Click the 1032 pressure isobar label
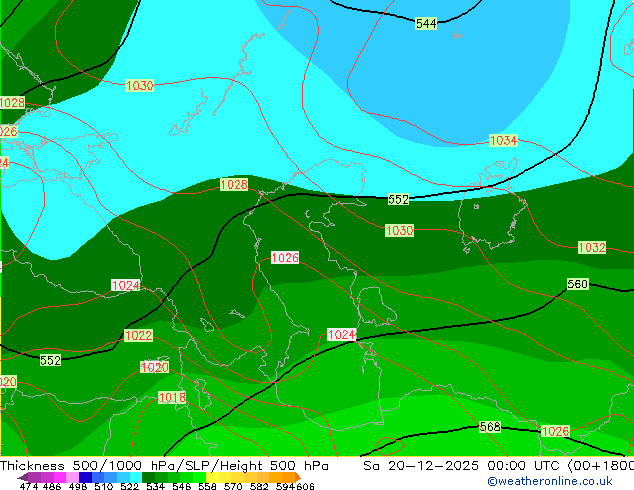Image resolution: width=634 pixels, height=490 pixels. [x=592, y=247]
